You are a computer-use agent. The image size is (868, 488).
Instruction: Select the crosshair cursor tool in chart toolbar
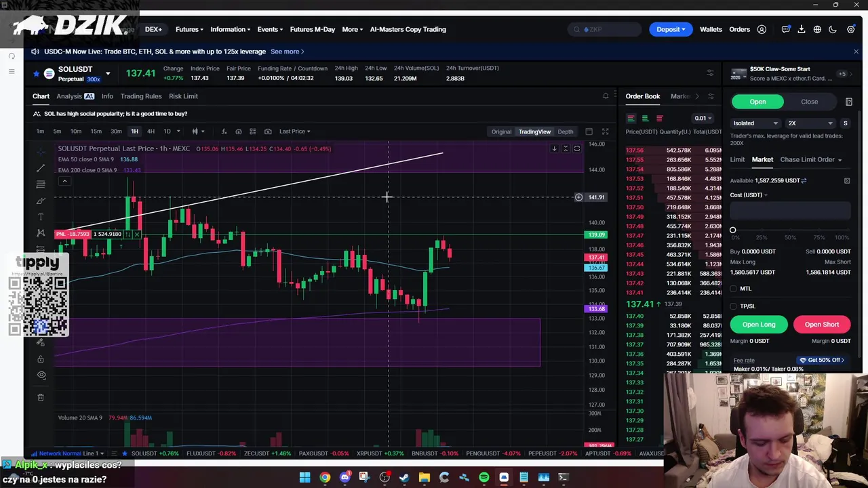click(41, 151)
